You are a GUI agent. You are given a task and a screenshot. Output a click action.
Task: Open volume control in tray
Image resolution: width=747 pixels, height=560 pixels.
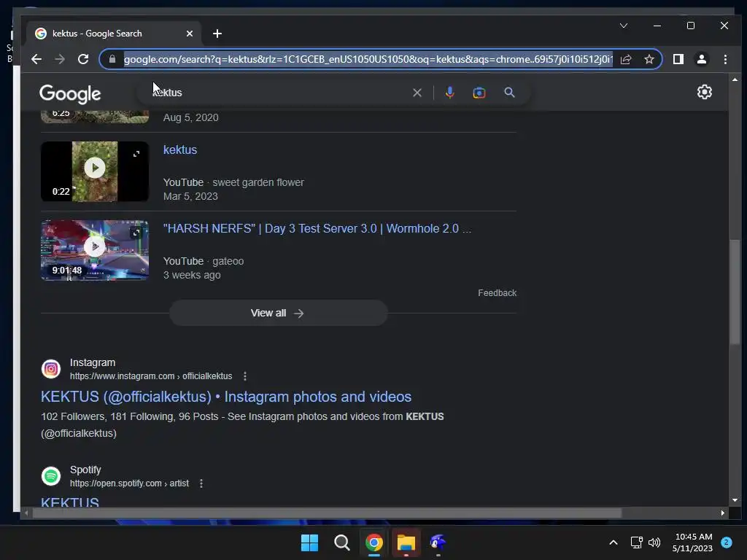pyautogui.click(x=654, y=542)
